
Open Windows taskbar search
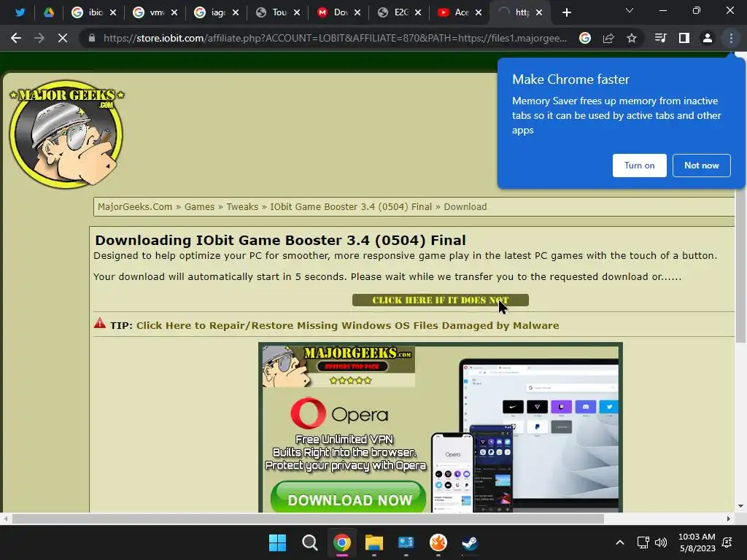309,542
